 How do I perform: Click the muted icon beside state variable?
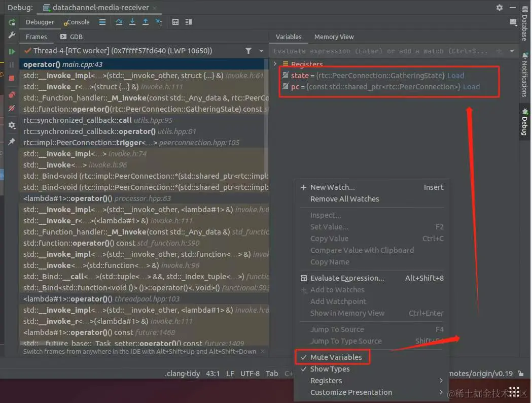pos(286,75)
